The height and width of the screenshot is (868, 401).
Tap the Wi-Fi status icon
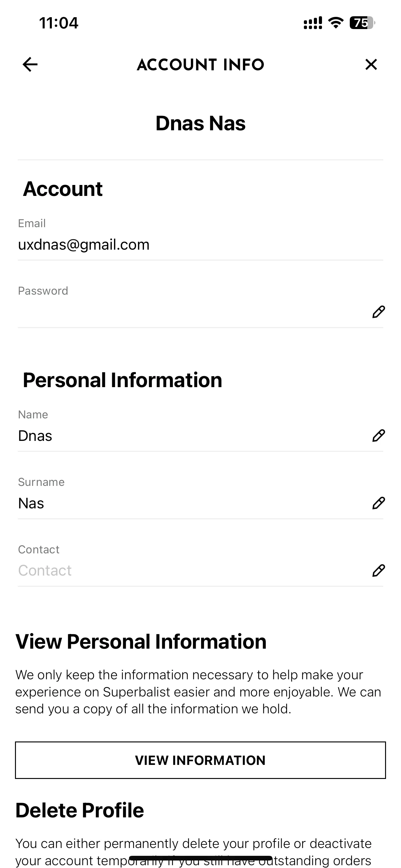tap(336, 23)
